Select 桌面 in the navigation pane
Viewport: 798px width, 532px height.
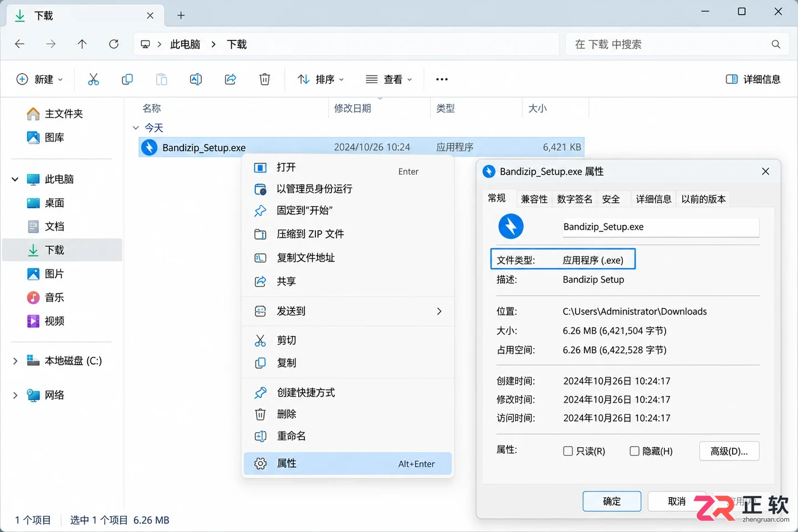tap(62, 203)
